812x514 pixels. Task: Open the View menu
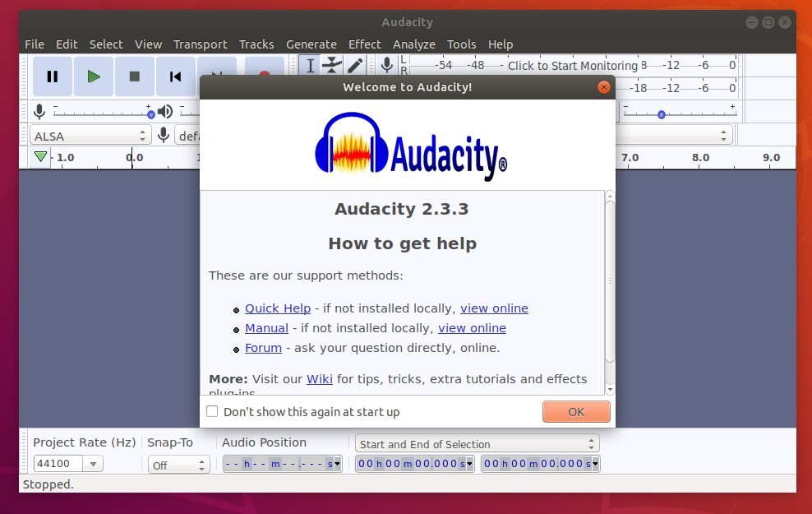[x=148, y=44]
